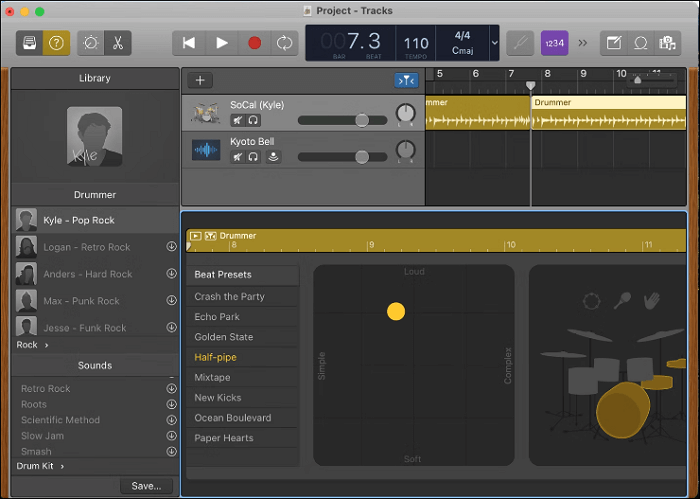Click the SoCal (Kyle) pan knob
Viewport: 700px width, 499px height.
tap(405, 113)
